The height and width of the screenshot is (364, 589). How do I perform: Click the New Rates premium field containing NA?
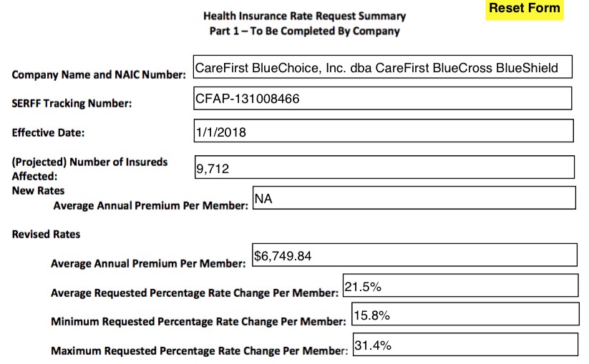coord(414,197)
